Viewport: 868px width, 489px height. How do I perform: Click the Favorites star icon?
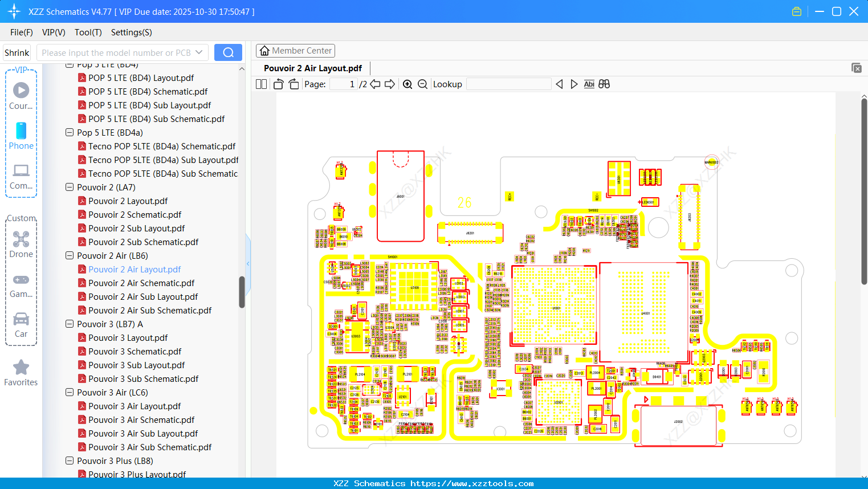pos(21,368)
